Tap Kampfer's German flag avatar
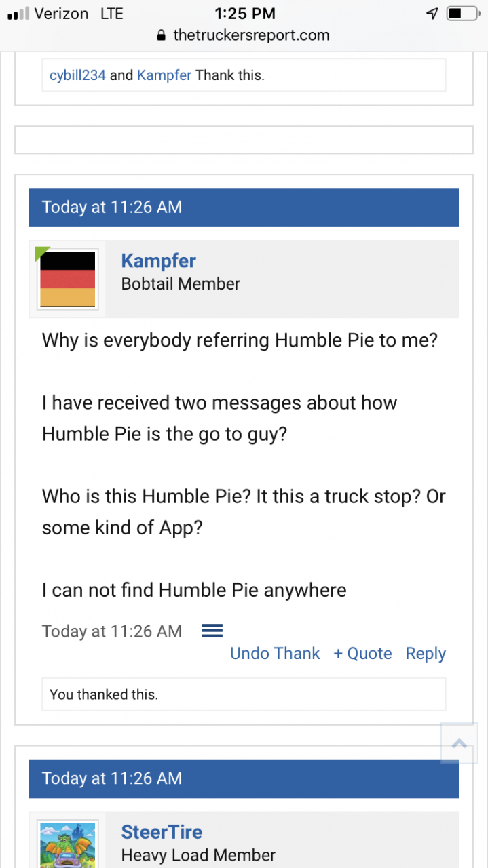Image resolution: width=488 pixels, height=868 pixels. [67, 279]
